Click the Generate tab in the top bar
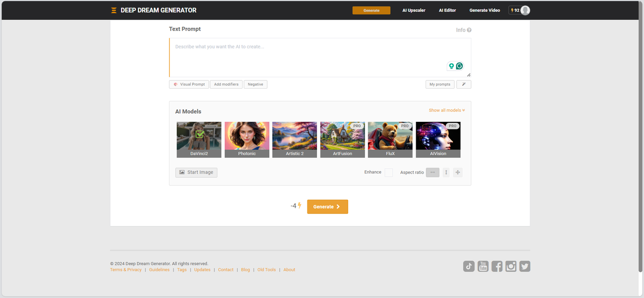This screenshot has height=298, width=644. (371, 10)
